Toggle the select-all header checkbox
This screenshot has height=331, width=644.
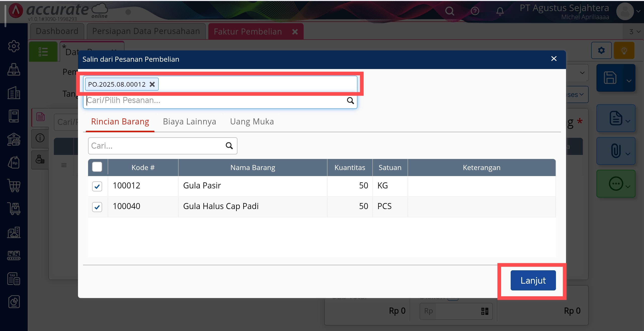[97, 167]
